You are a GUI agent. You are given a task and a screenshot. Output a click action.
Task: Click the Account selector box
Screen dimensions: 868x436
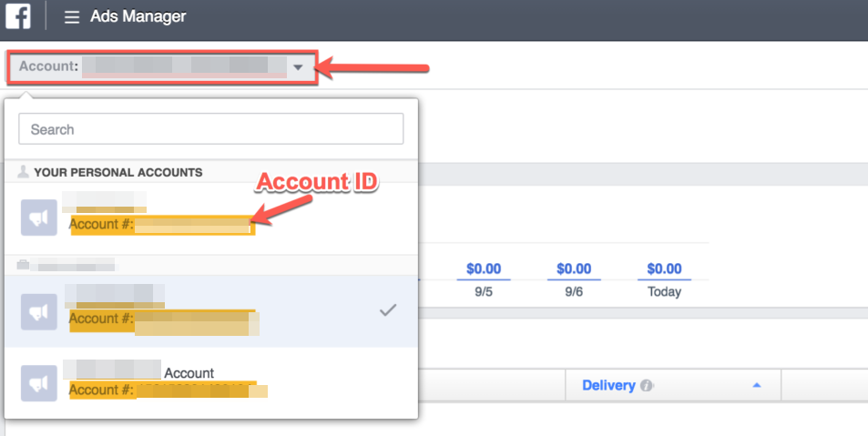coord(162,67)
